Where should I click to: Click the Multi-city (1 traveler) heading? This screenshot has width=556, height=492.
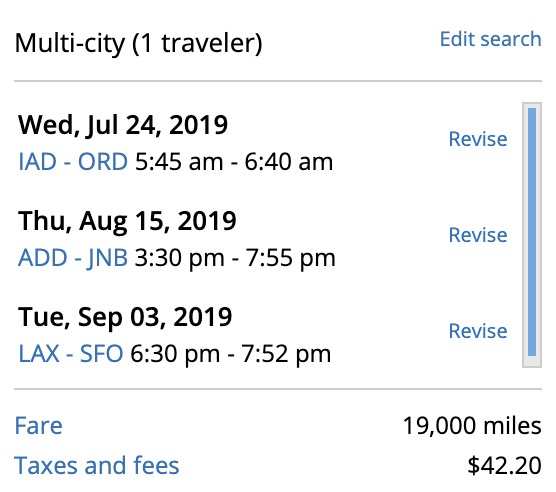click(138, 44)
